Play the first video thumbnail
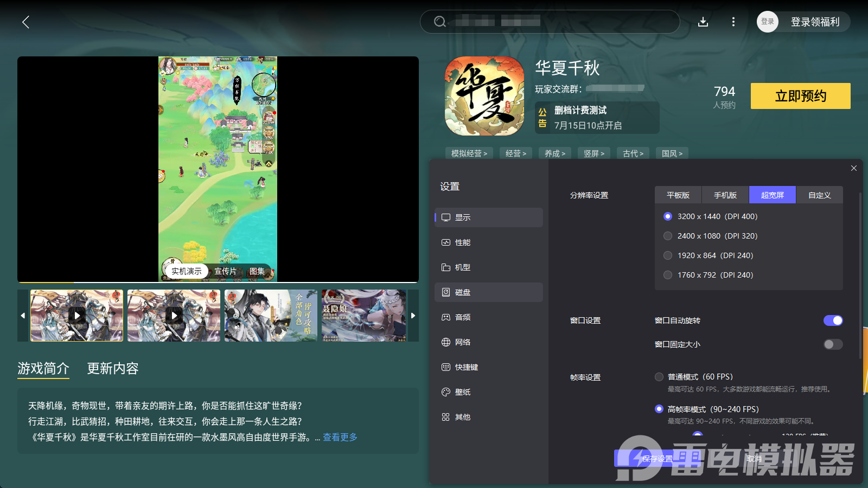 (x=77, y=316)
